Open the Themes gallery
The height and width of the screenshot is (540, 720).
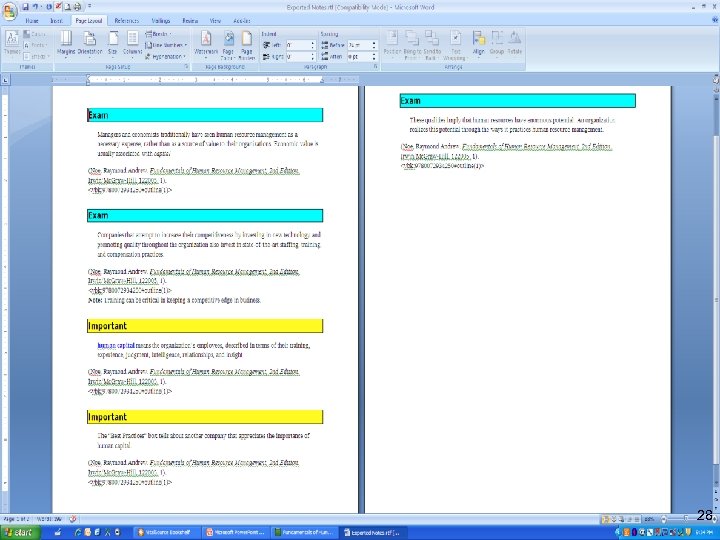(x=12, y=45)
